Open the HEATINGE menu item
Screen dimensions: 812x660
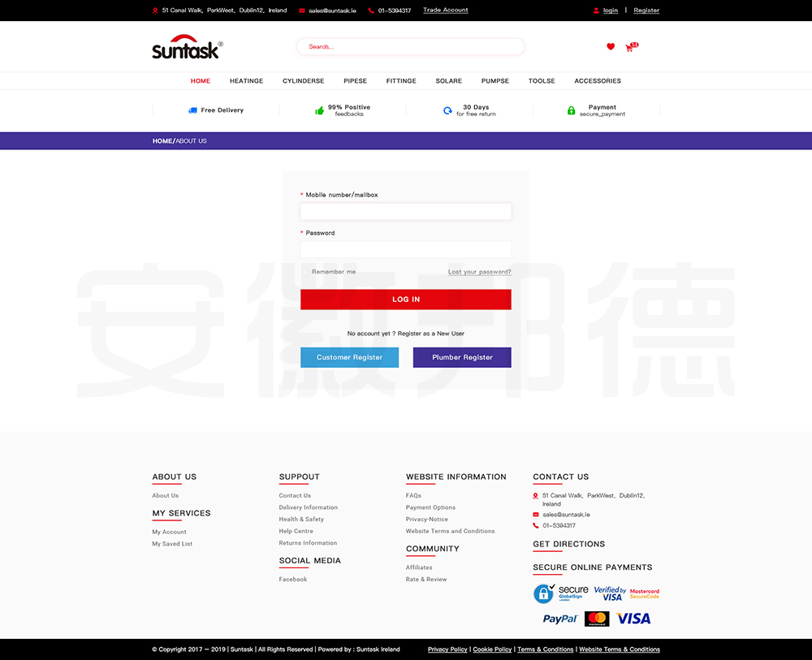click(246, 81)
